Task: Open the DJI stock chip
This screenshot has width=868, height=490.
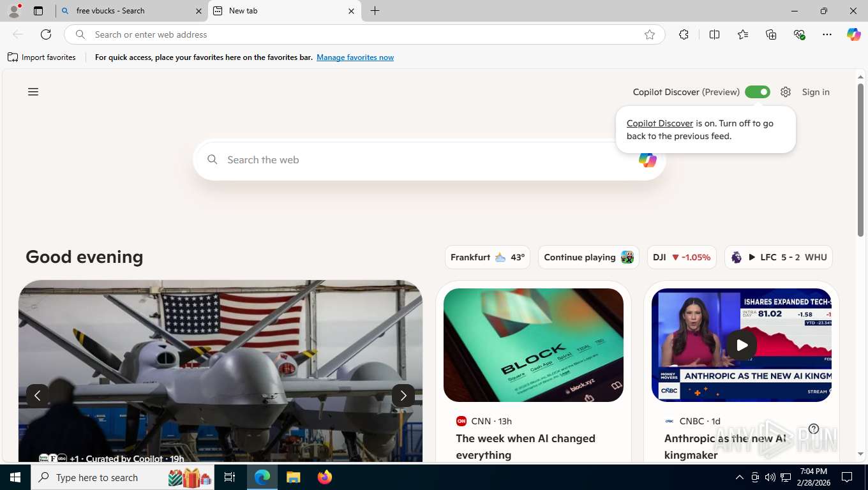Action: tap(682, 257)
